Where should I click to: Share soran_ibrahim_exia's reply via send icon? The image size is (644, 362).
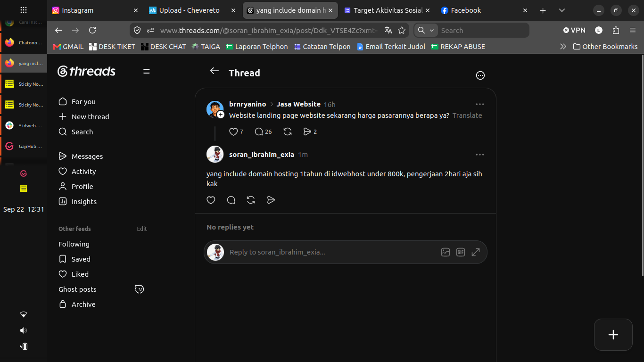click(271, 200)
